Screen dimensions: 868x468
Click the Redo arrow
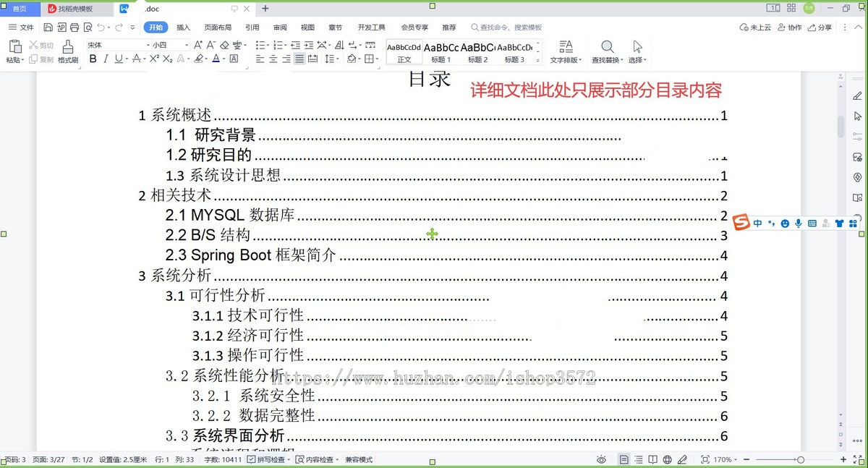pyautogui.click(x=120, y=27)
